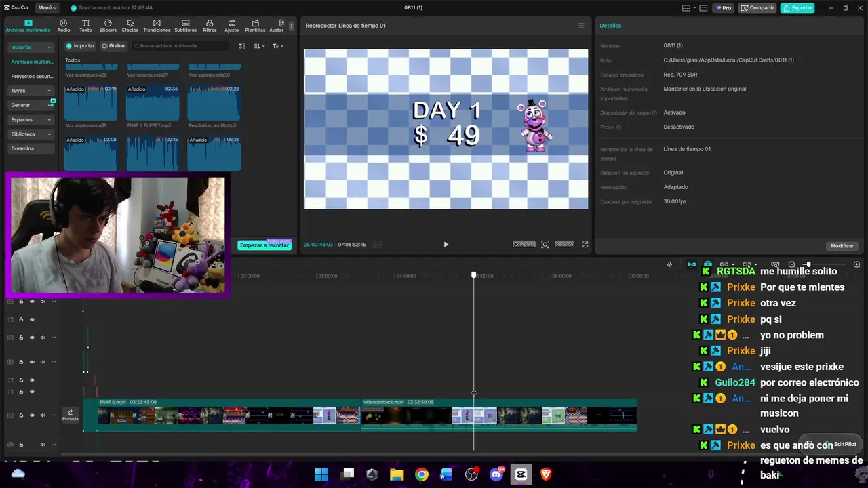Hide the main video track beside Portada

pyautogui.click(x=32, y=415)
